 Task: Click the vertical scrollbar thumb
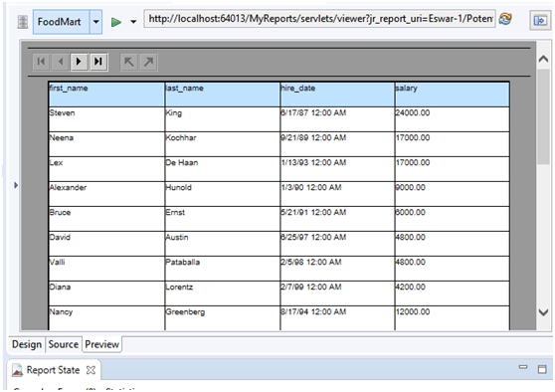[x=543, y=116]
